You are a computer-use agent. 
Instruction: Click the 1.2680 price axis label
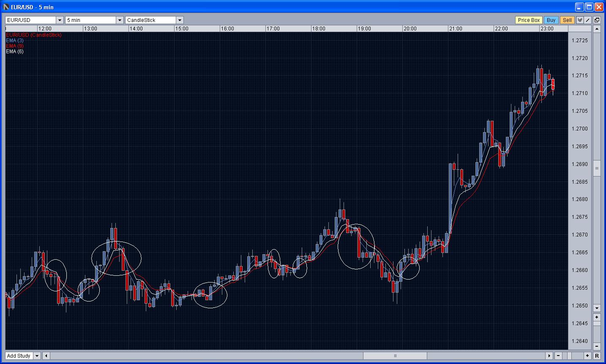point(579,199)
